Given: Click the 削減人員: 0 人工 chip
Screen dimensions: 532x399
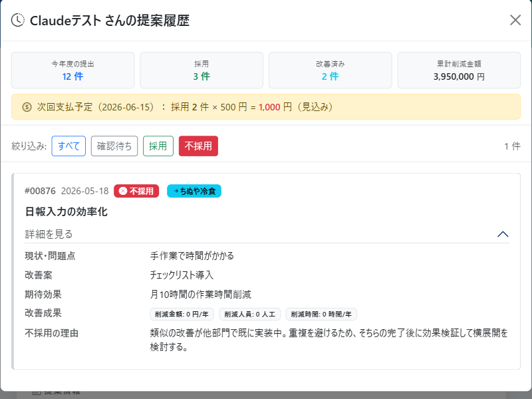Looking at the screenshot, I should 250,314.
